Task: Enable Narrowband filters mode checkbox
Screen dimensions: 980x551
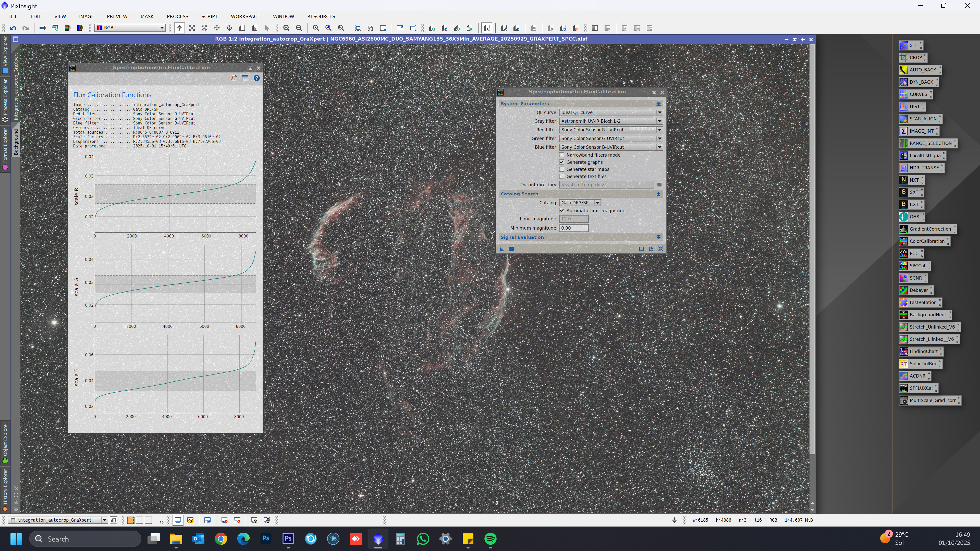Action: coord(561,155)
